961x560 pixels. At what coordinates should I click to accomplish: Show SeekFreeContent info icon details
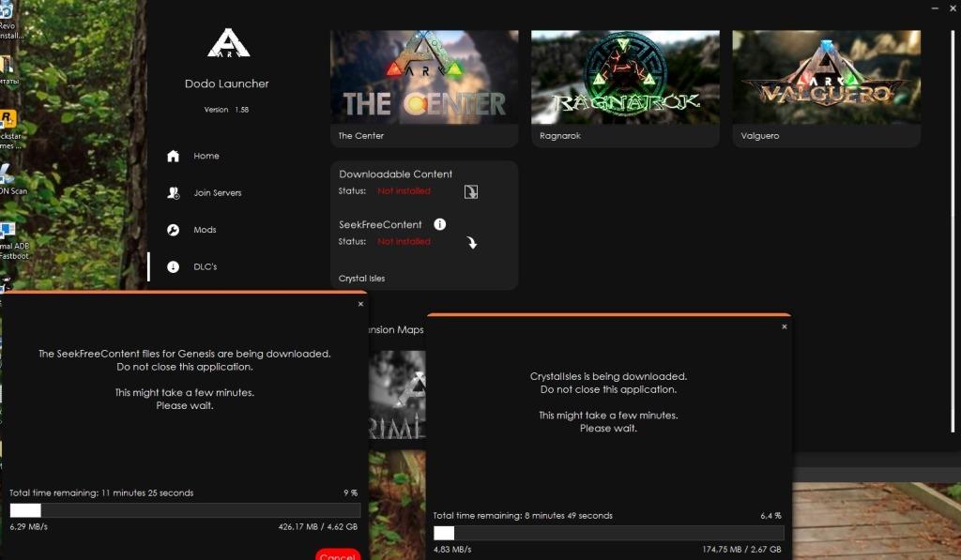(440, 224)
